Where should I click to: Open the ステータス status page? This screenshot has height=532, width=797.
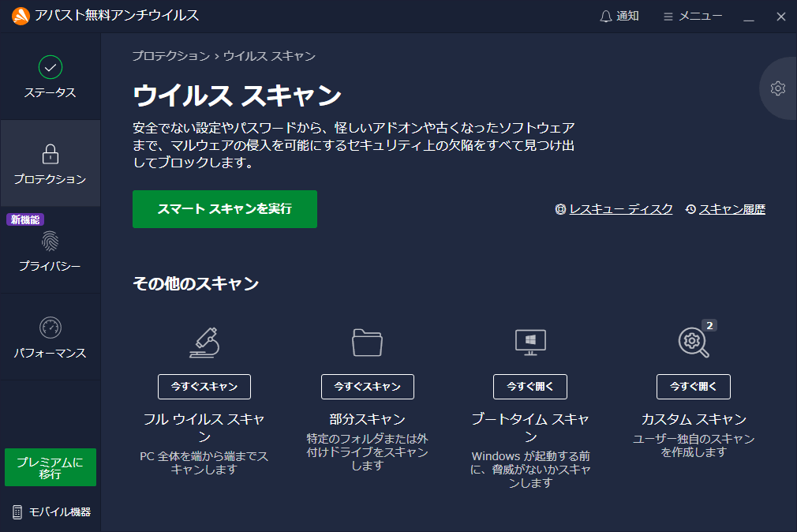pos(51,77)
